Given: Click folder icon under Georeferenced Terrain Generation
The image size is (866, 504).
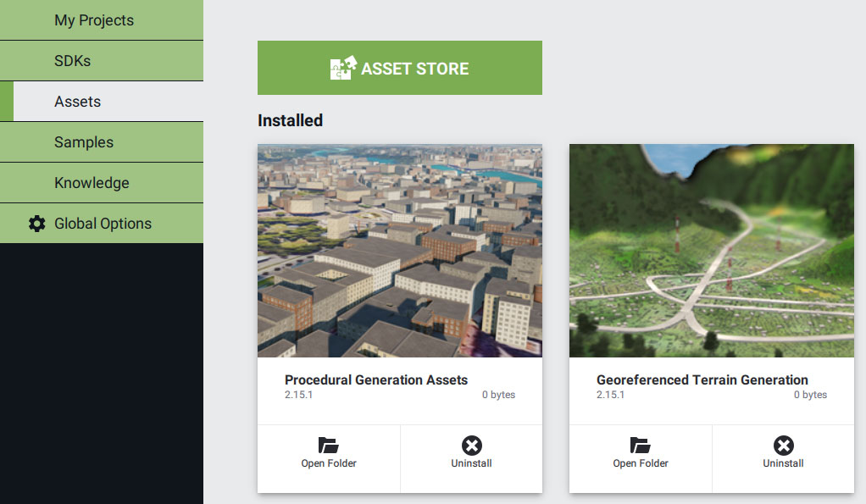Looking at the screenshot, I should 640,445.
